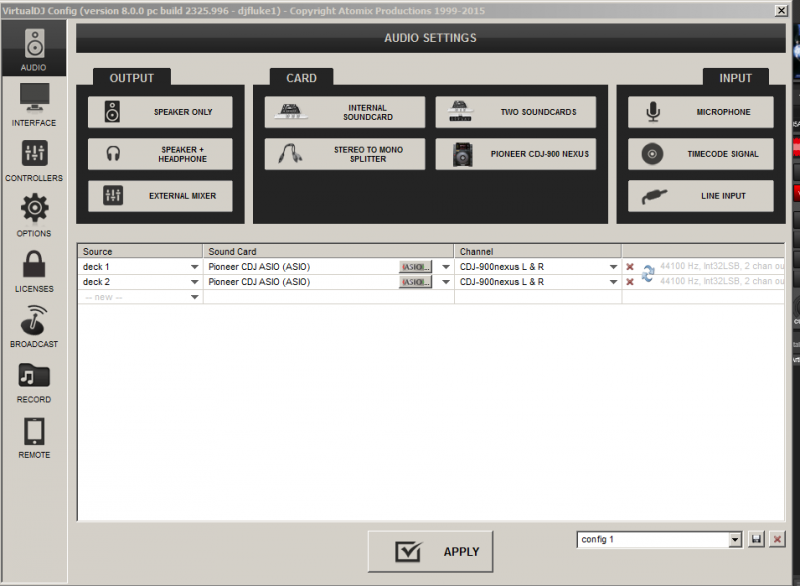Select Speaker + Headphone output
This screenshot has height=586, width=800.
point(160,154)
